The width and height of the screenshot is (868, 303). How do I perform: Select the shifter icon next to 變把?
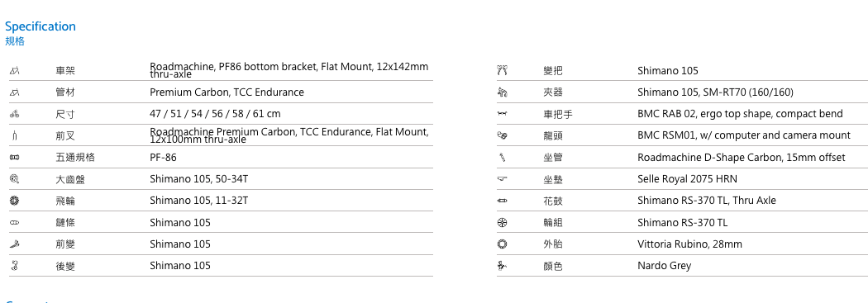pos(502,70)
